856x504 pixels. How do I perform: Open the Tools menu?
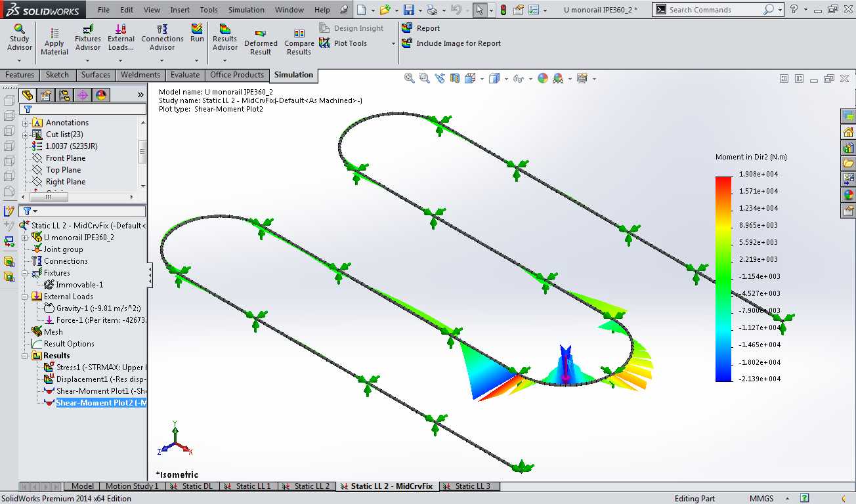pyautogui.click(x=209, y=10)
